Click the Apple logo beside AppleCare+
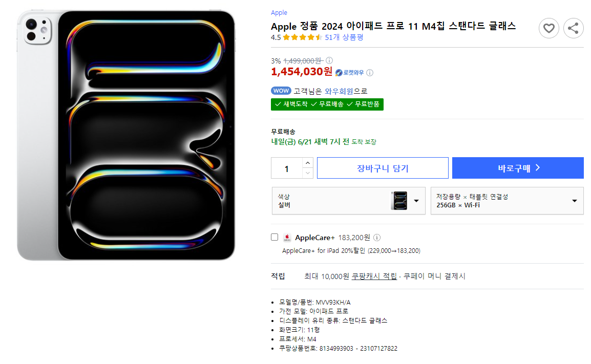Screen dimensions: 591x364 tap(287, 238)
